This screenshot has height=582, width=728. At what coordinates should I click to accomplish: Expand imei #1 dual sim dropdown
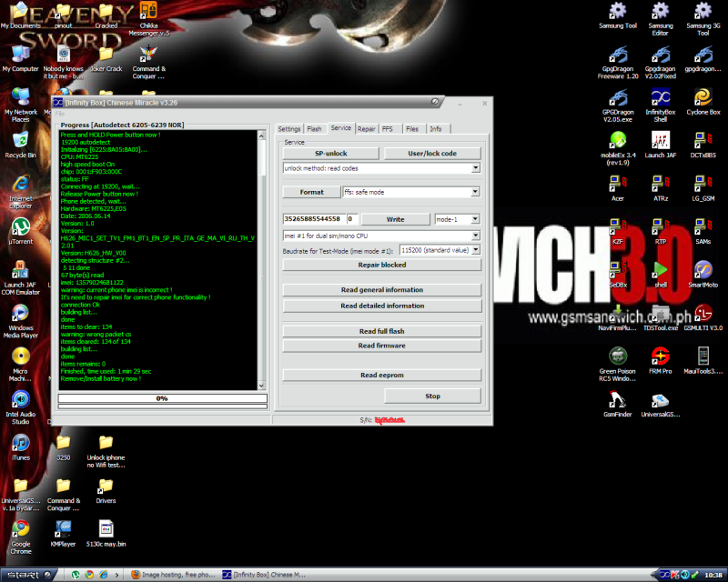(x=475, y=236)
